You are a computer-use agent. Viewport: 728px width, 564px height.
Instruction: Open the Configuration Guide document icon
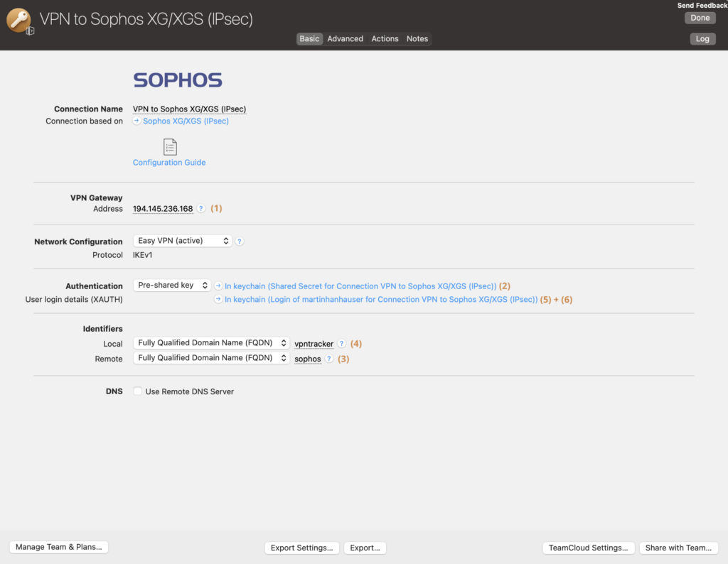point(169,147)
